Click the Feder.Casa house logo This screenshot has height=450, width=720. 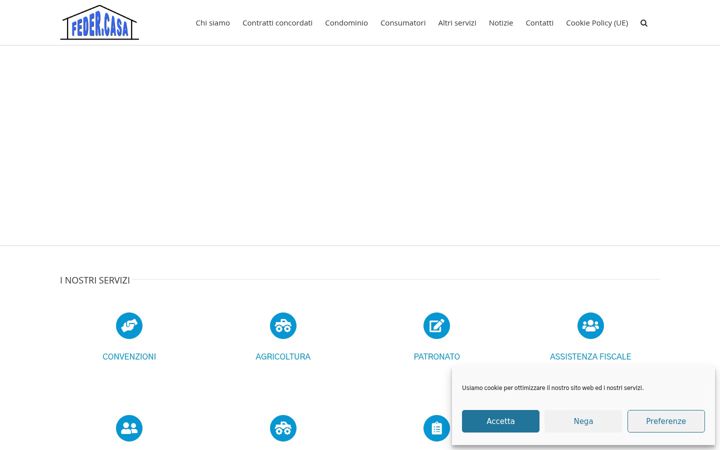(x=99, y=22)
